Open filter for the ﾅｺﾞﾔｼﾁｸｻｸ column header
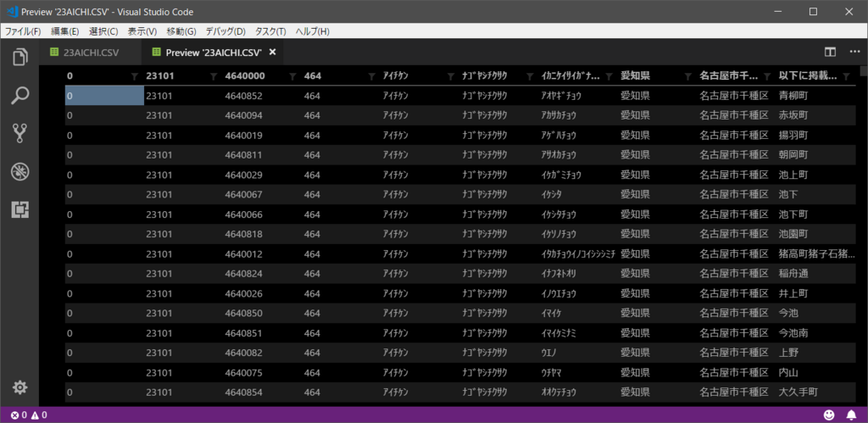The image size is (868, 423). [530, 77]
